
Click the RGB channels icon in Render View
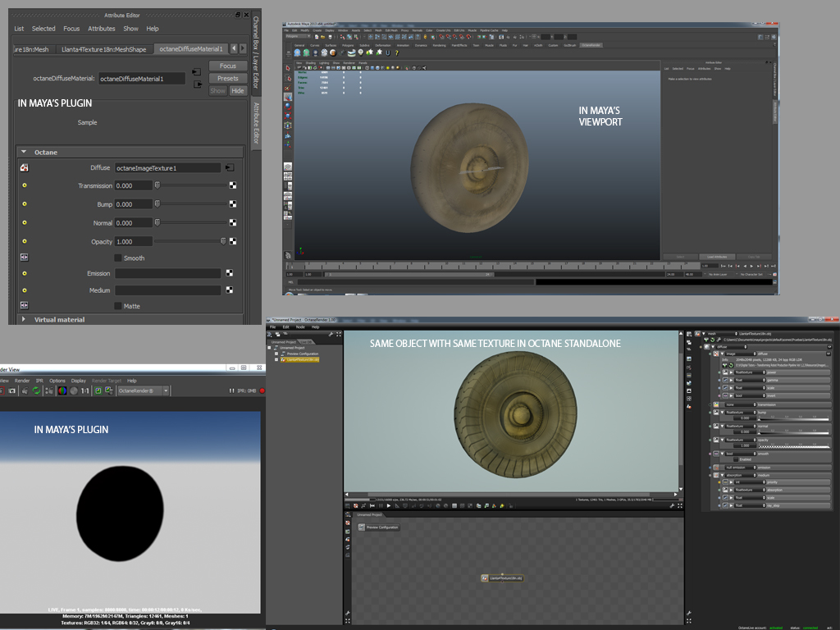62,391
